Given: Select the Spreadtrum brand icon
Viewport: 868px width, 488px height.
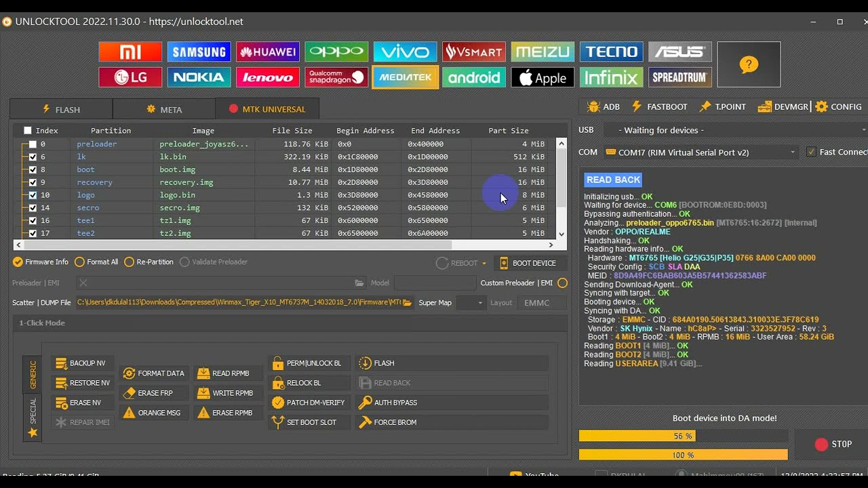Looking at the screenshot, I should 680,77.
